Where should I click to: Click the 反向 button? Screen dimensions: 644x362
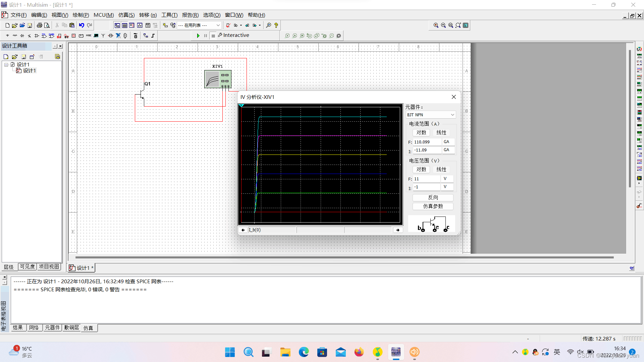click(433, 198)
